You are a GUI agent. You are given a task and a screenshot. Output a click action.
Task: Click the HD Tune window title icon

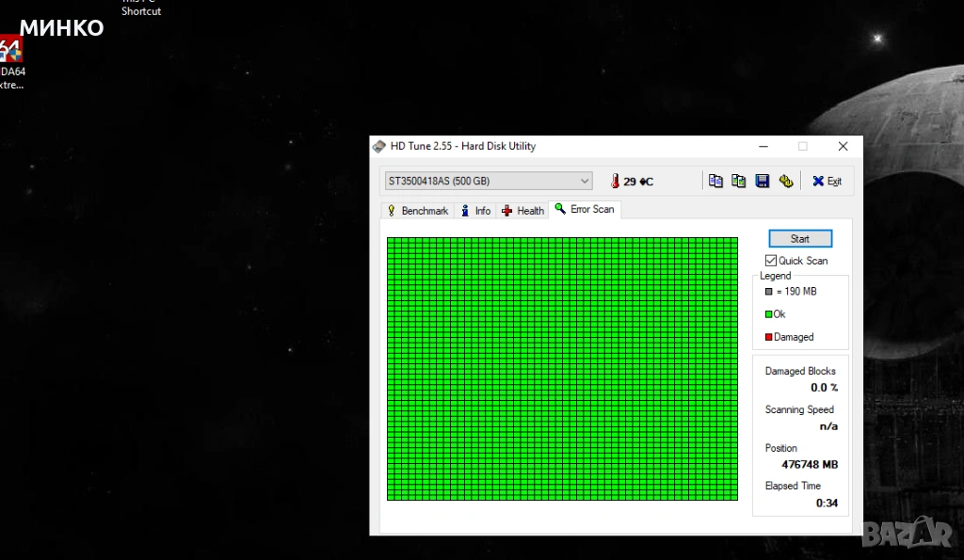click(379, 146)
